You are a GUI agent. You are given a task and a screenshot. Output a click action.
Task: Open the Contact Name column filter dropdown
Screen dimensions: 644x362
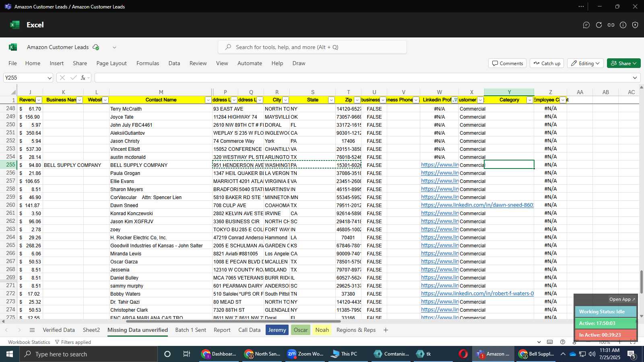point(208,100)
